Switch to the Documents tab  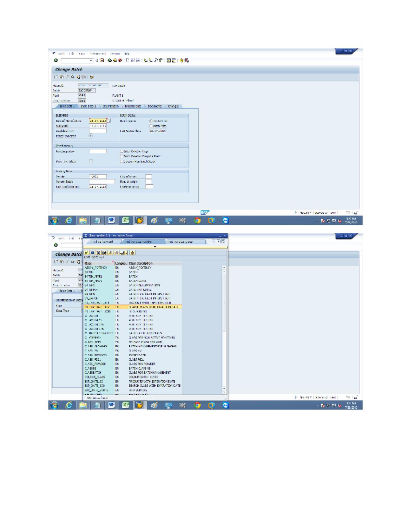point(154,106)
